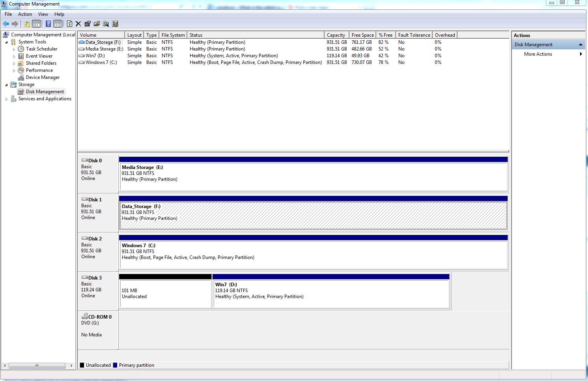Sort by the File System column header
The height and width of the screenshot is (381, 588).
click(x=173, y=35)
